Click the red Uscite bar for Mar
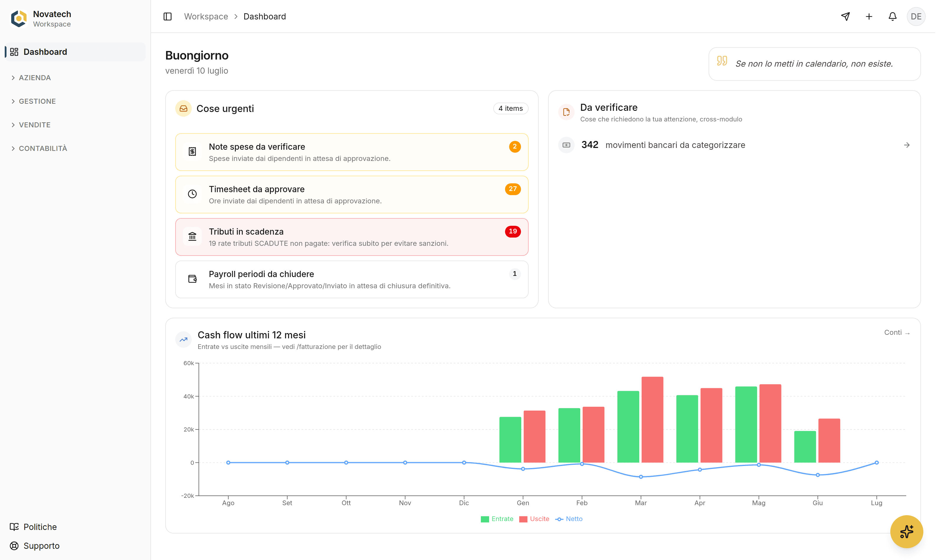The height and width of the screenshot is (560, 944). click(653, 420)
